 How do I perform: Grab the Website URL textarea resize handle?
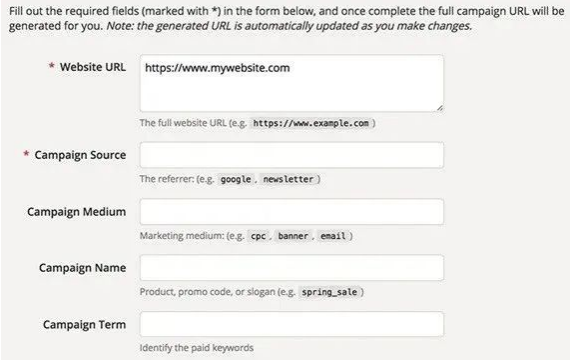[439, 108]
